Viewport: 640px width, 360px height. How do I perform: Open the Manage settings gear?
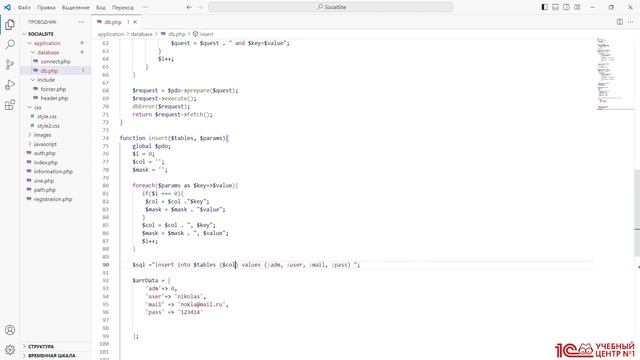click(10, 350)
